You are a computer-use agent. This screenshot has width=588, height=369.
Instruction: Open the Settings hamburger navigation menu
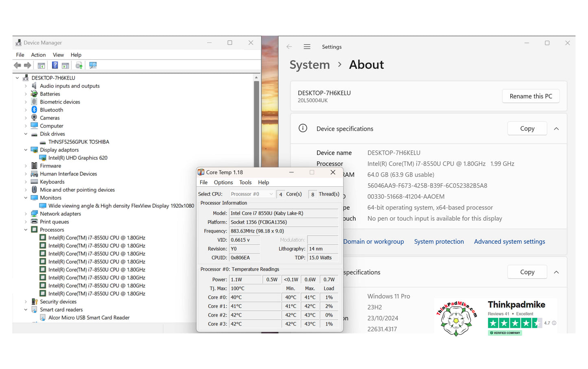(x=307, y=47)
